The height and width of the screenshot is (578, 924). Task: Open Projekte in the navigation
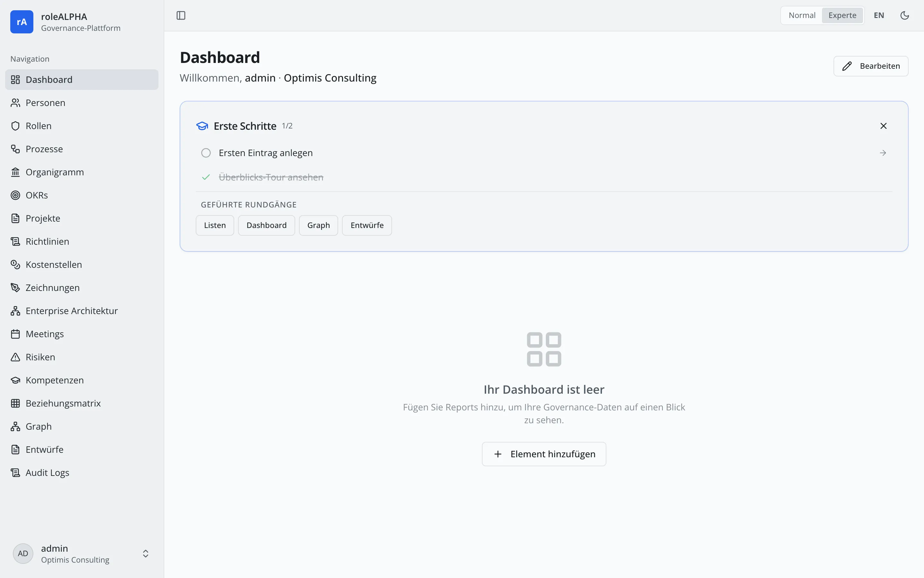point(82,218)
